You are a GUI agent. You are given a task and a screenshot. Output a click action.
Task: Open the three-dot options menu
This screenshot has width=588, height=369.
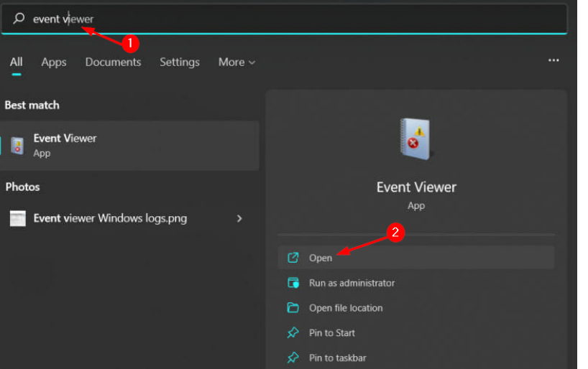pyautogui.click(x=553, y=61)
